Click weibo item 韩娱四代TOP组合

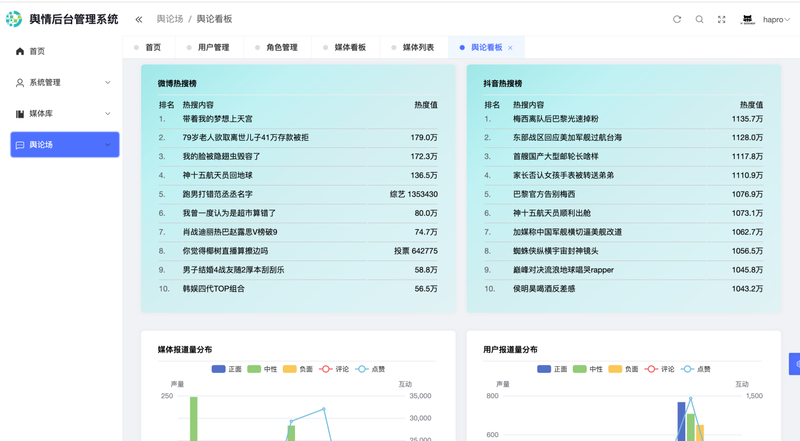[x=213, y=289]
